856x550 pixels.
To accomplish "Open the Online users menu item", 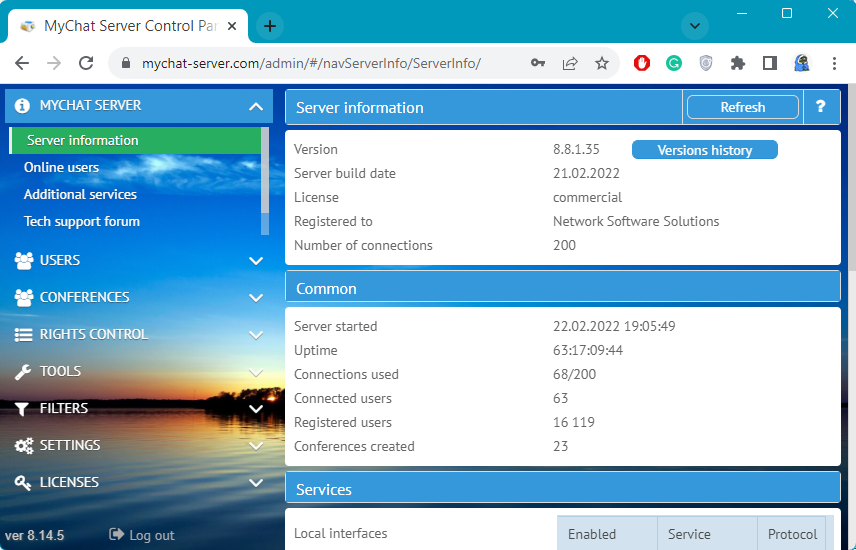I will pos(61,167).
